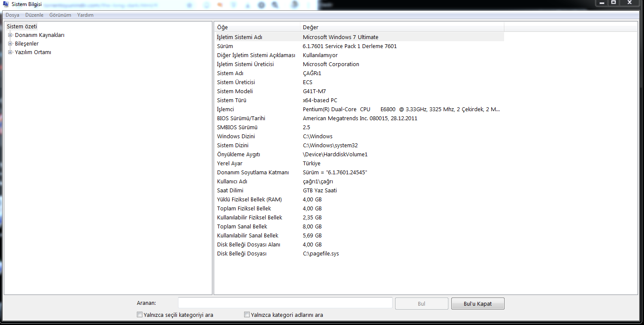Maximize the Sistem Bilgisi window
Image resolution: width=644 pixels, height=325 pixels.
(x=614, y=3)
